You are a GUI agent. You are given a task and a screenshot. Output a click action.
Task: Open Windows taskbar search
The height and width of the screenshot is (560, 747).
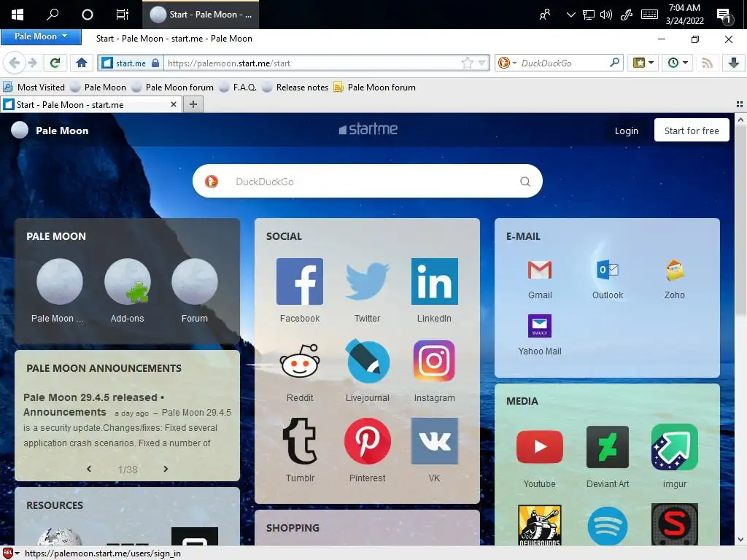click(x=53, y=15)
